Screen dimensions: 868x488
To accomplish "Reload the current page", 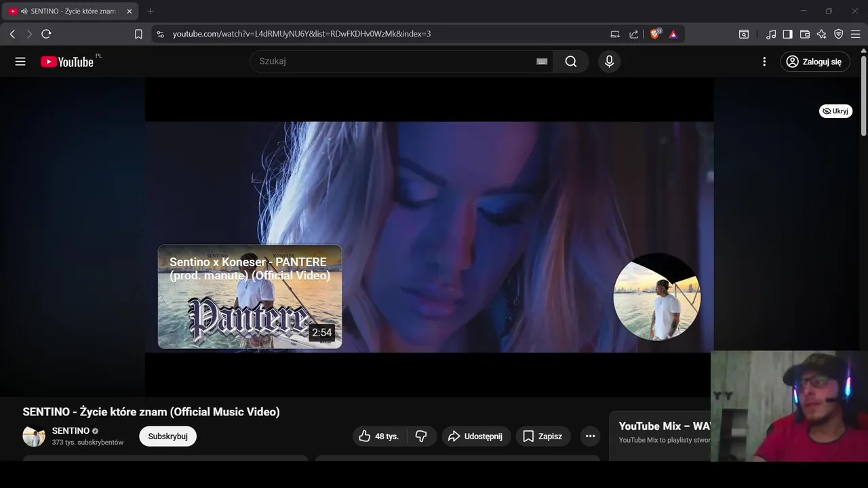I will tap(46, 34).
